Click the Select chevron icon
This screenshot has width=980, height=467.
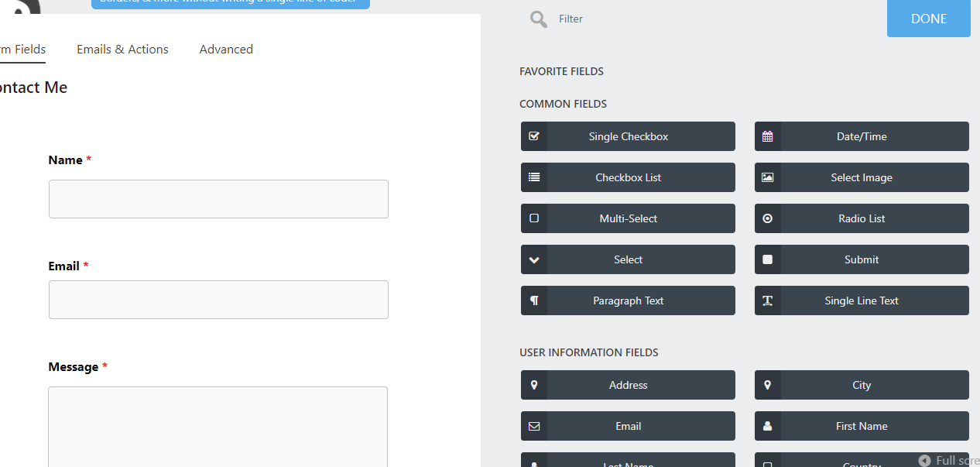(x=533, y=259)
